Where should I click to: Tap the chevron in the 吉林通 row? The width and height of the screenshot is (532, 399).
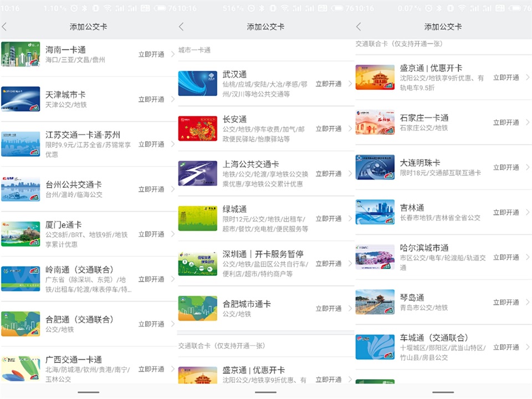528,212
